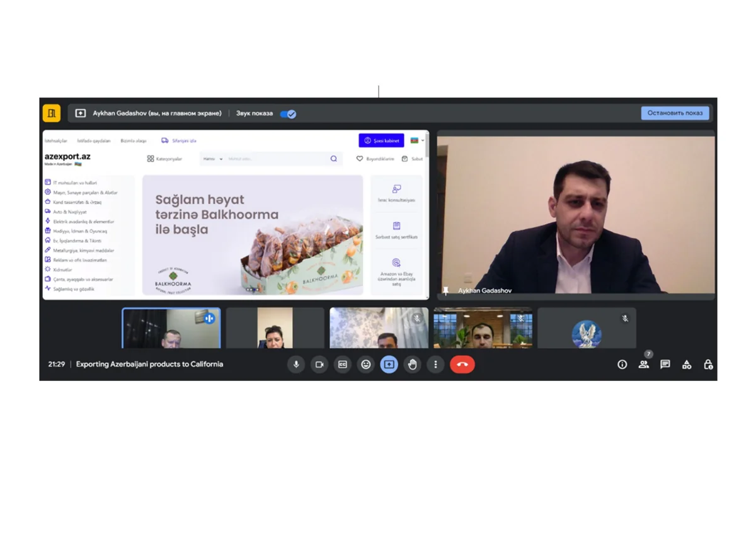Open Amazon və Ebay satış card
756x534 pixels.
coord(396,271)
